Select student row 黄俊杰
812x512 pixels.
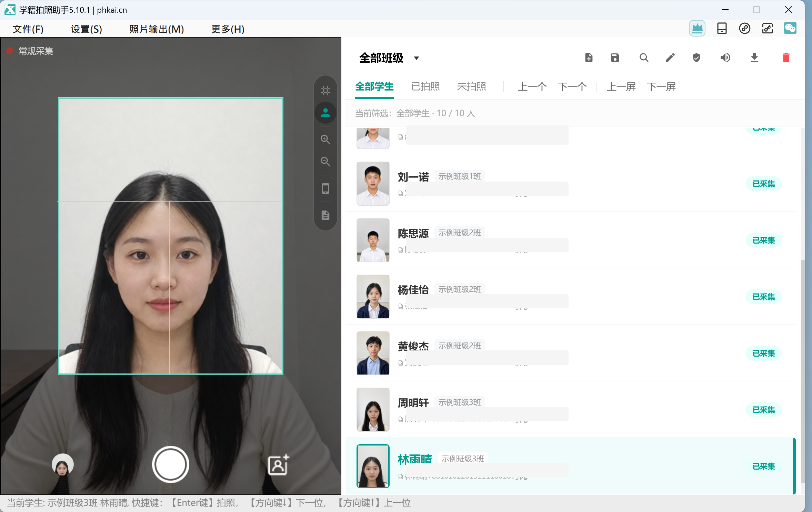click(570, 353)
